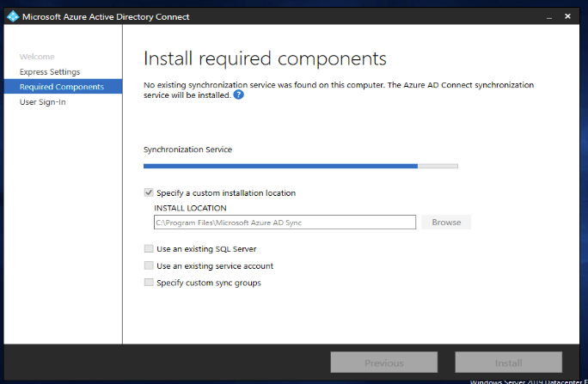
Task: Click the INSTALL LOCATION label
Action: (190, 208)
